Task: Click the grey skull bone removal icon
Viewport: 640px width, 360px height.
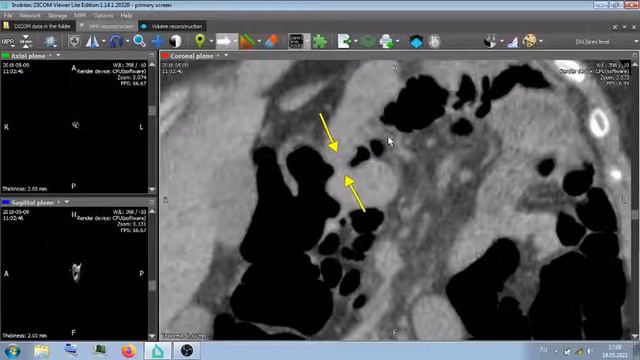Action: click(434, 41)
